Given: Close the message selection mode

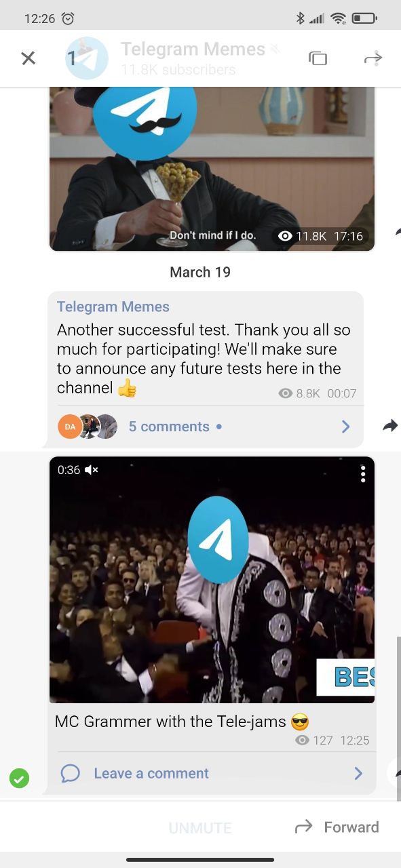Looking at the screenshot, I should pyautogui.click(x=28, y=58).
